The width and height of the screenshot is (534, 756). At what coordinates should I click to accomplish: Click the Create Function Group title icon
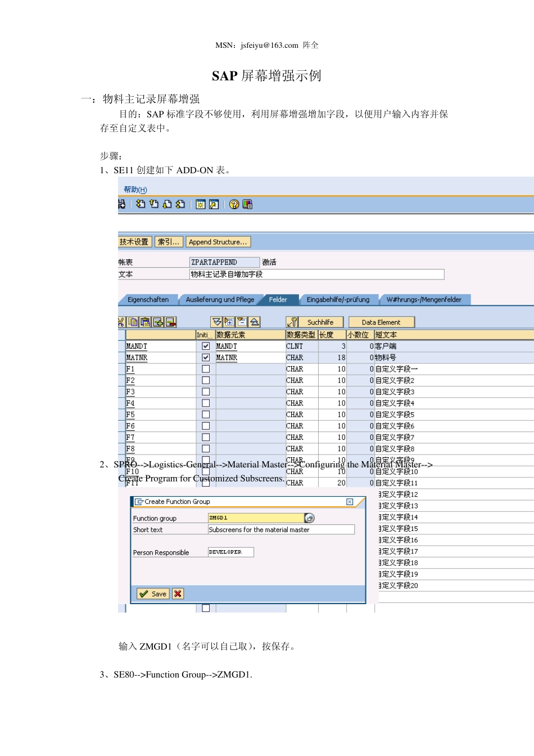click(x=139, y=502)
